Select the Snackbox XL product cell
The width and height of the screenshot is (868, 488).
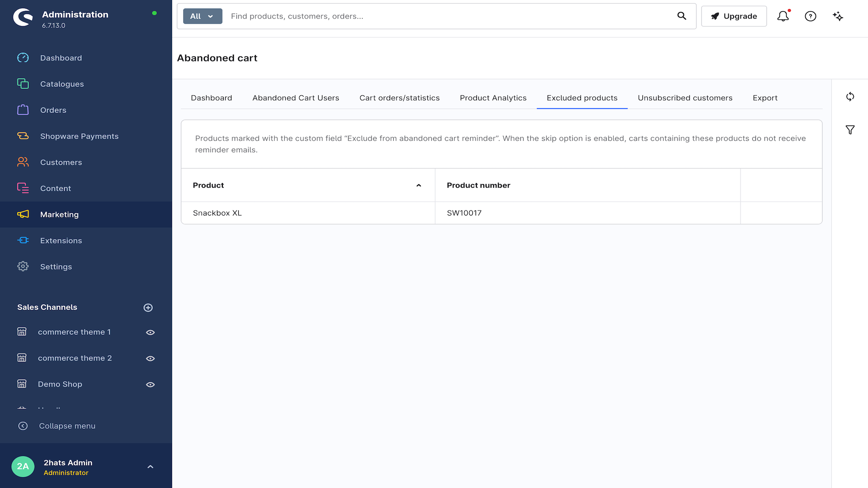(x=308, y=213)
